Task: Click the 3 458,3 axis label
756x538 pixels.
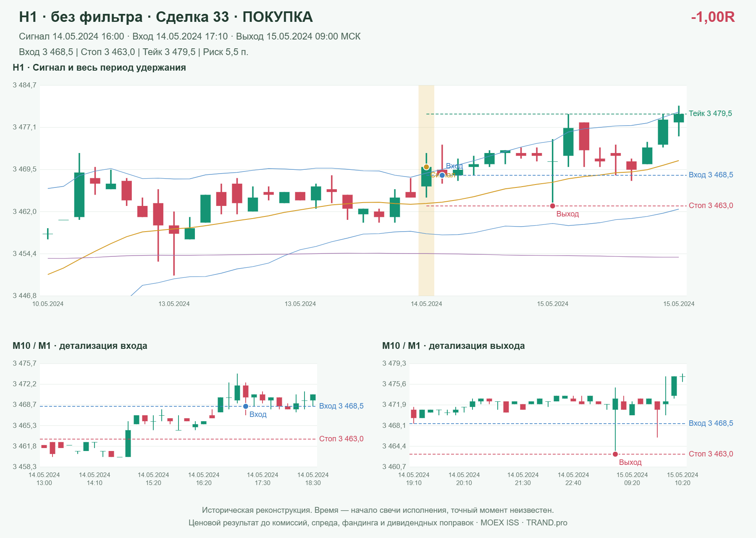Action: pos(25,467)
